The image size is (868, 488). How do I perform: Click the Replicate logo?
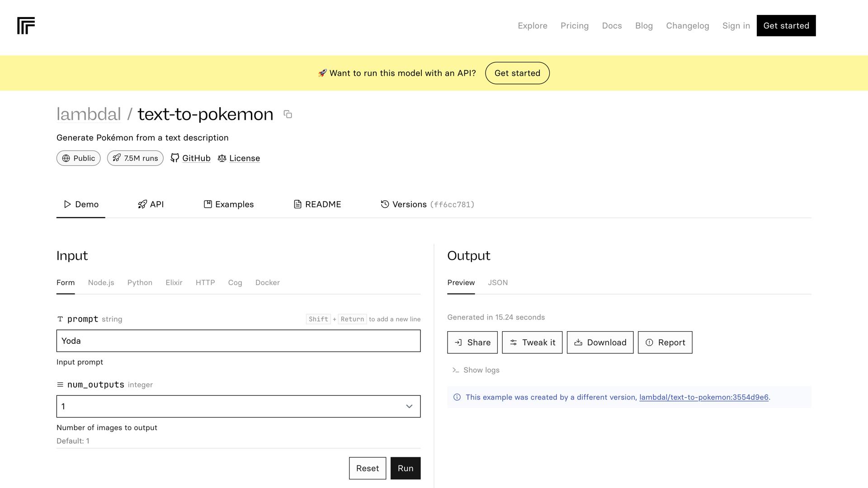(x=26, y=26)
